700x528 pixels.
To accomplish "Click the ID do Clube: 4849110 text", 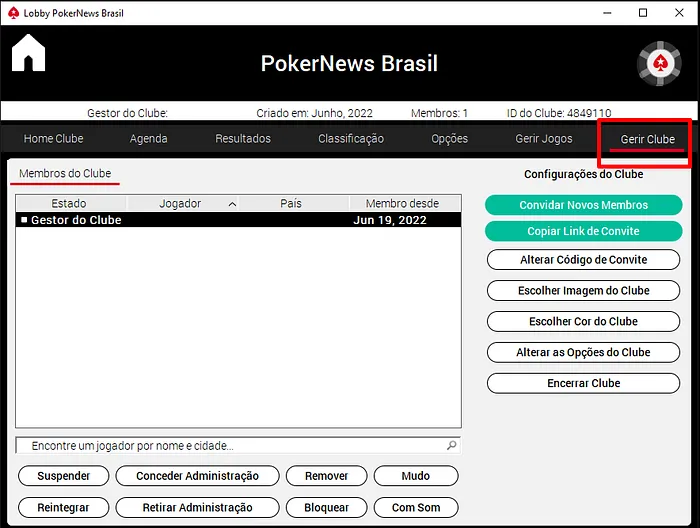I will (x=559, y=113).
